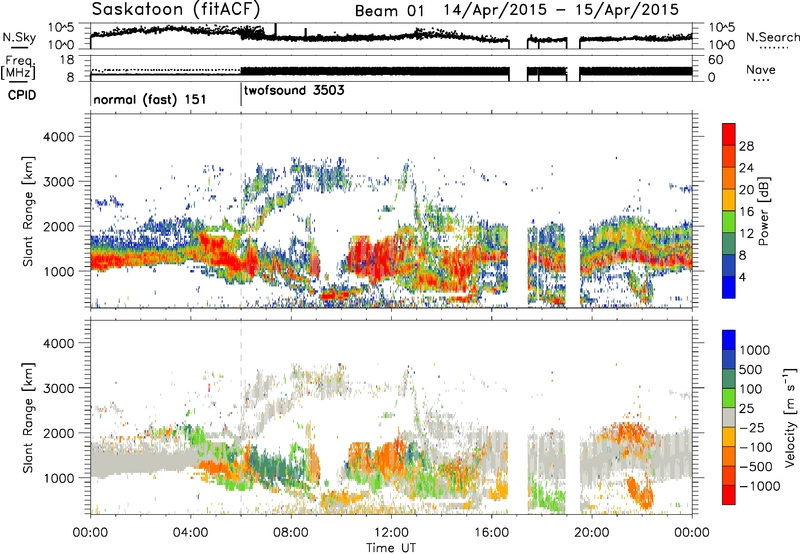The height and width of the screenshot is (554, 800).
Task: Click the dashed CPID change line in velocity panel
Action: point(241,418)
